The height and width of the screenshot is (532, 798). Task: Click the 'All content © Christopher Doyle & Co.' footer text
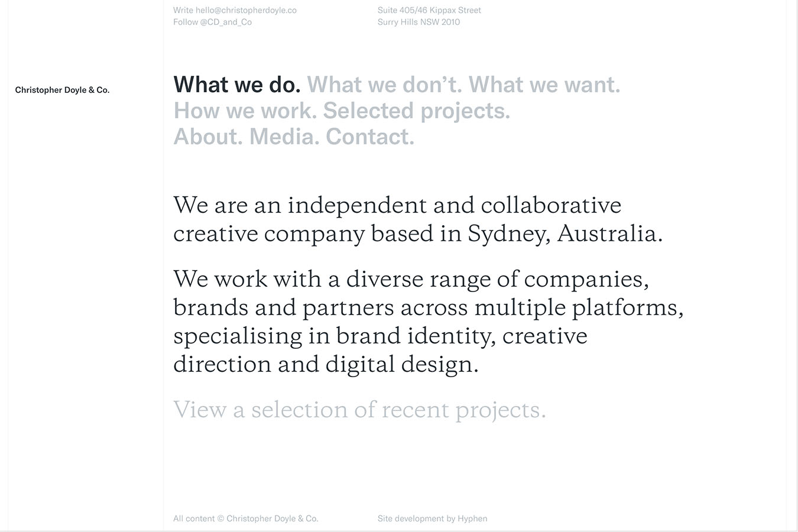(x=245, y=518)
